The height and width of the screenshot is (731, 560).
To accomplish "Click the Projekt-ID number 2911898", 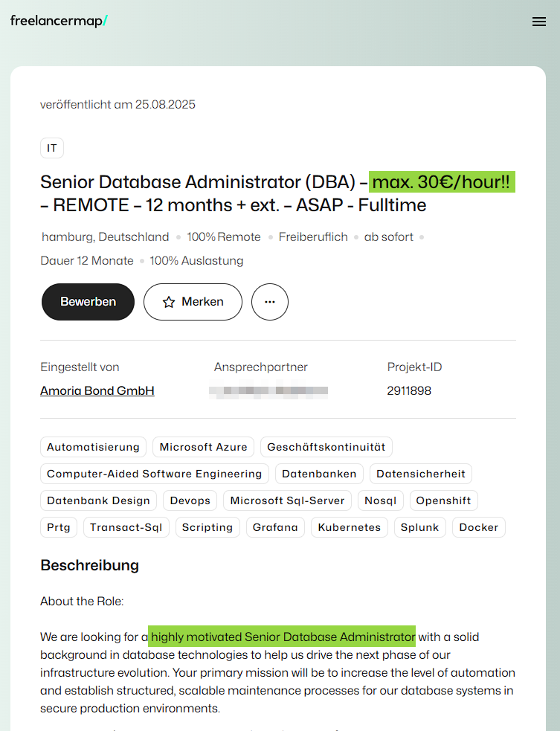I will click(x=409, y=390).
